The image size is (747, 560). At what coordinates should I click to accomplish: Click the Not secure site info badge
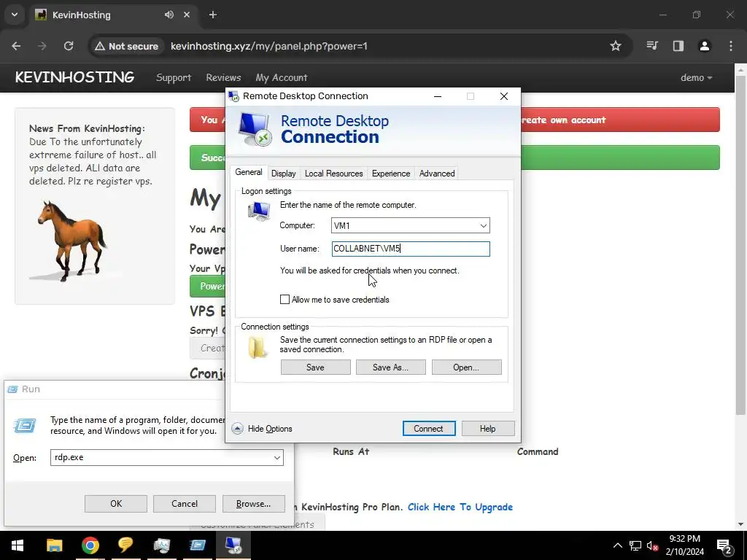(x=127, y=46)
